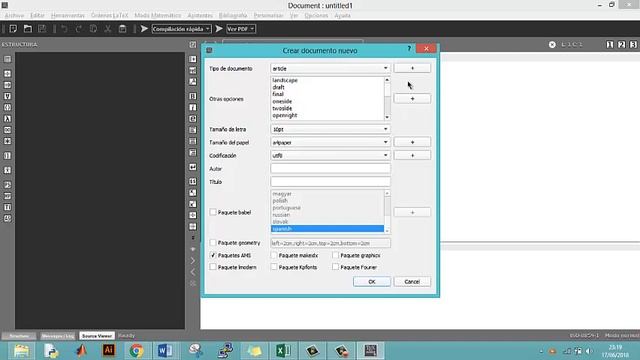Image resolution: width=640 pixels, height=360 pixels.
Task: Open the Órdenes LaTeX menu
Action: pyautogui.click(x=109, y=16)
